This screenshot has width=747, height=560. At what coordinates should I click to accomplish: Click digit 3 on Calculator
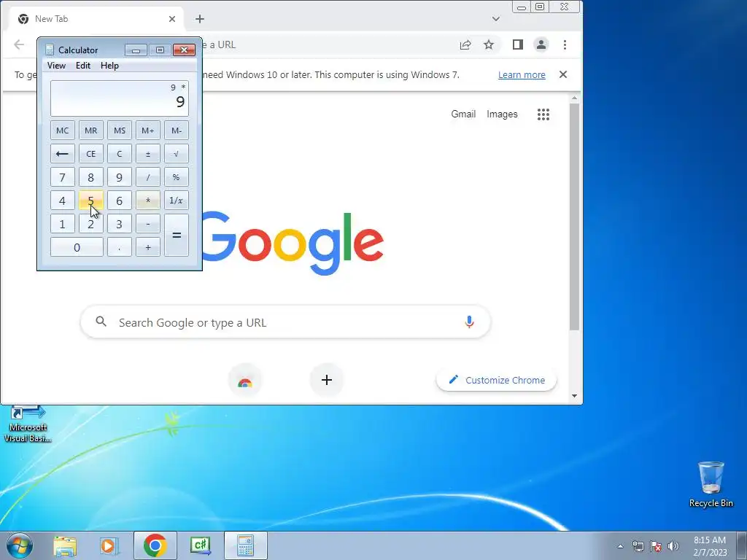[x=120, y=224]
